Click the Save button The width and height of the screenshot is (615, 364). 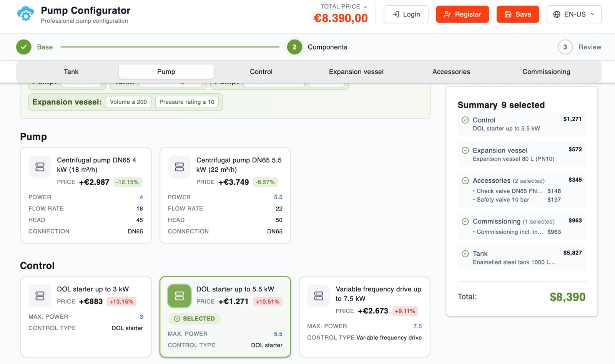[x=518, y=14]
